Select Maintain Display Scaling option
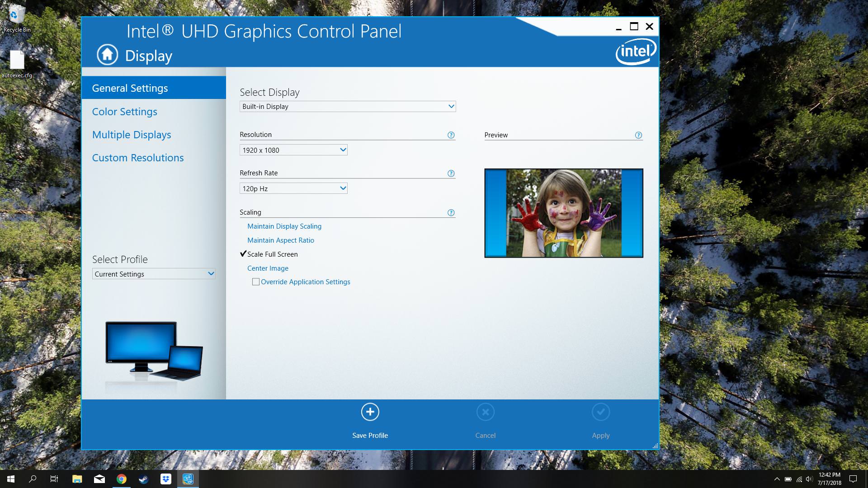The width and height of the screenshot is (868, 488). click(284, 226)
